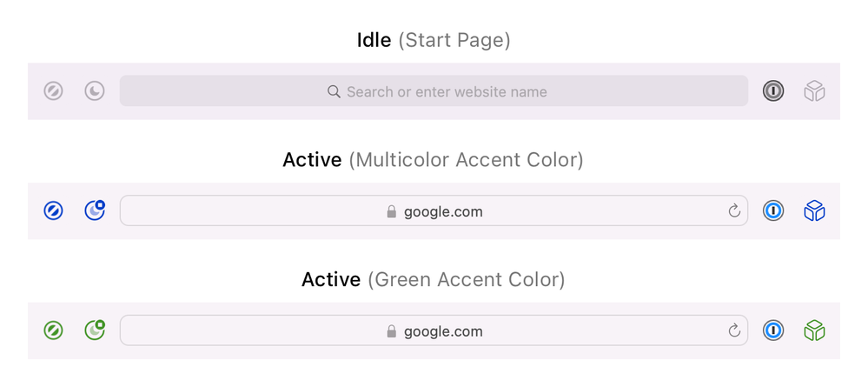Image resolution: width=868 pixels, height=387 pixels.
Task: Click the gray slashed-compass icon in idle toolbar
Action: [x=54, y=91]
